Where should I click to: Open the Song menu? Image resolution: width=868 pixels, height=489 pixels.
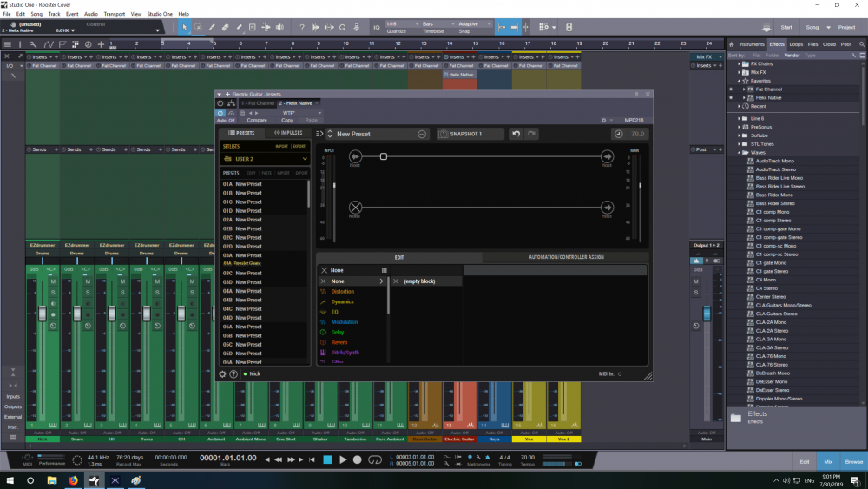pos(36,14)
